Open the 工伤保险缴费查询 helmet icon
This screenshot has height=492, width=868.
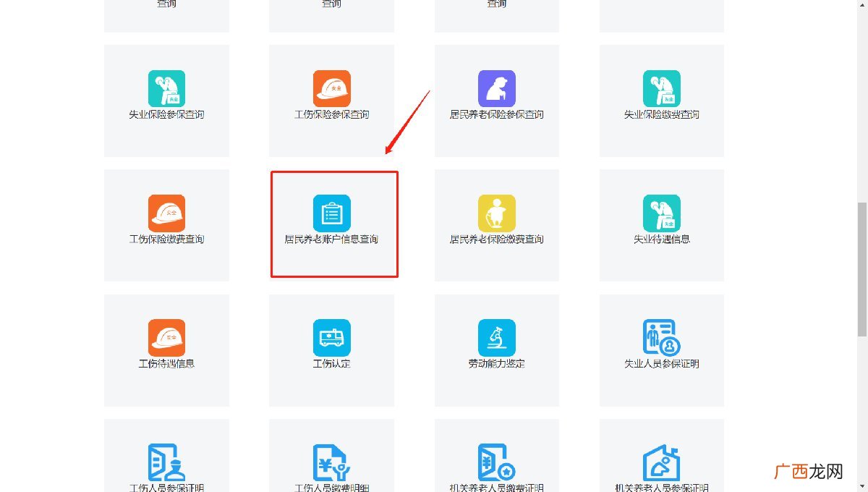point(166,213)
